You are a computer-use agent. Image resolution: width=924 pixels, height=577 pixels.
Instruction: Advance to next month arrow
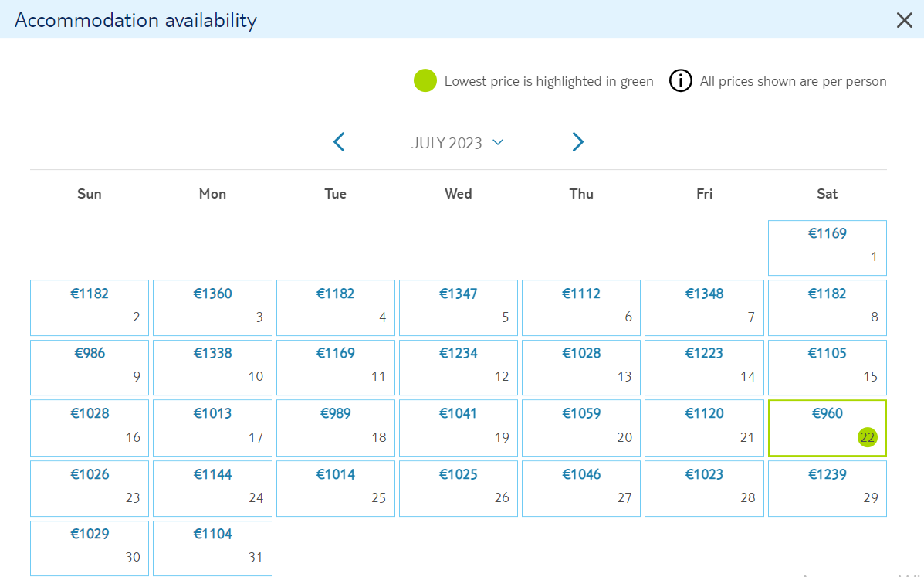[577, 142]
